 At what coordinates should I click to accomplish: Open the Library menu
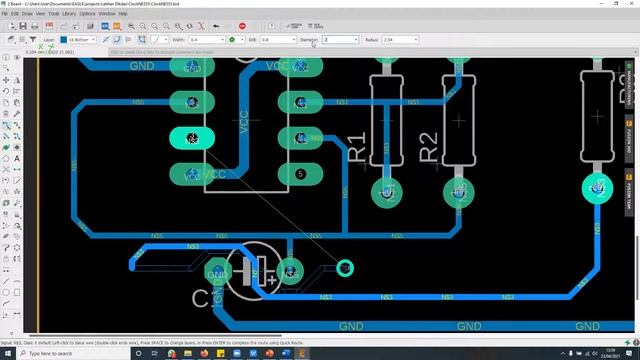pyautogui.click(x=69, y=13)
